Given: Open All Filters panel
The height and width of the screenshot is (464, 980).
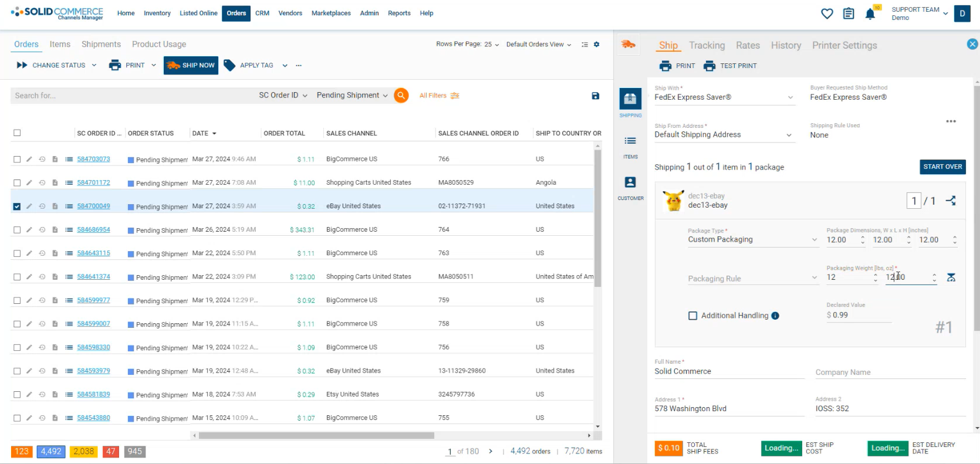Looking at the screenshot, I should tap(440, 96).
